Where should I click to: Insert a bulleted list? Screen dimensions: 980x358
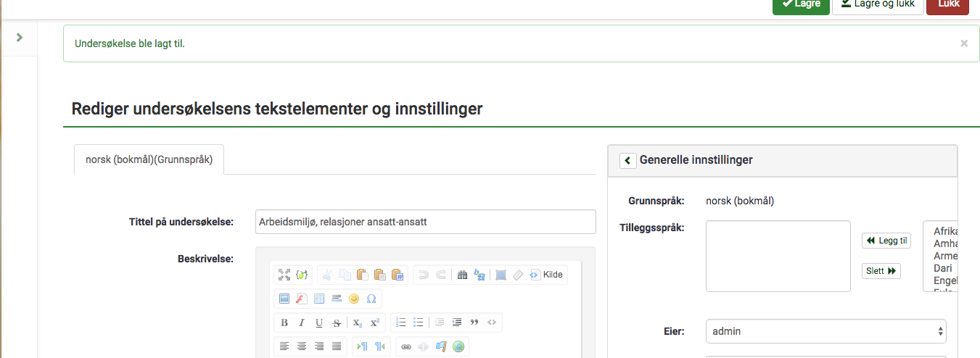418,322
